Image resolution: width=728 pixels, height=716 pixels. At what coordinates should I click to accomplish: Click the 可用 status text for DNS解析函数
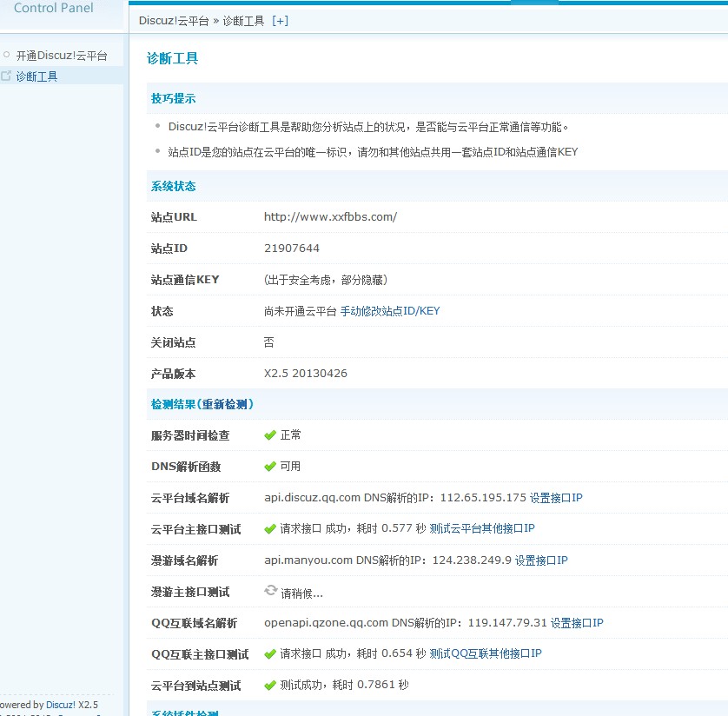click(x=290, y=467)
